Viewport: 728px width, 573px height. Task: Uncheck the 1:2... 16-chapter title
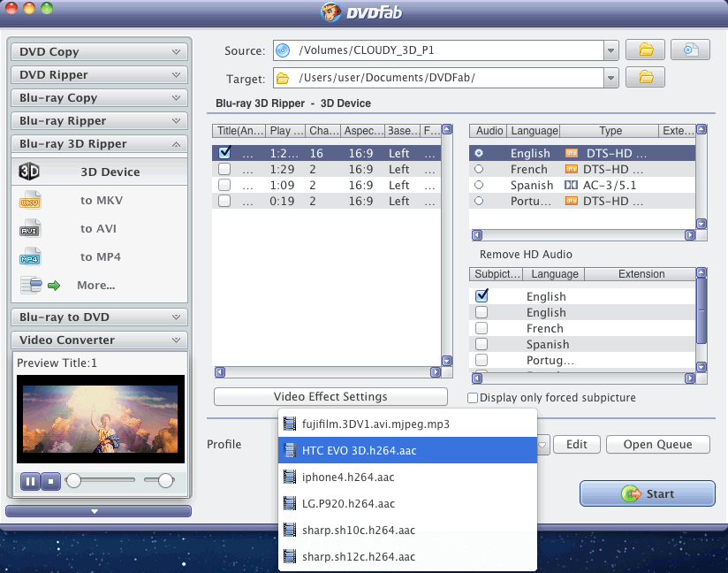click(224, 152)
